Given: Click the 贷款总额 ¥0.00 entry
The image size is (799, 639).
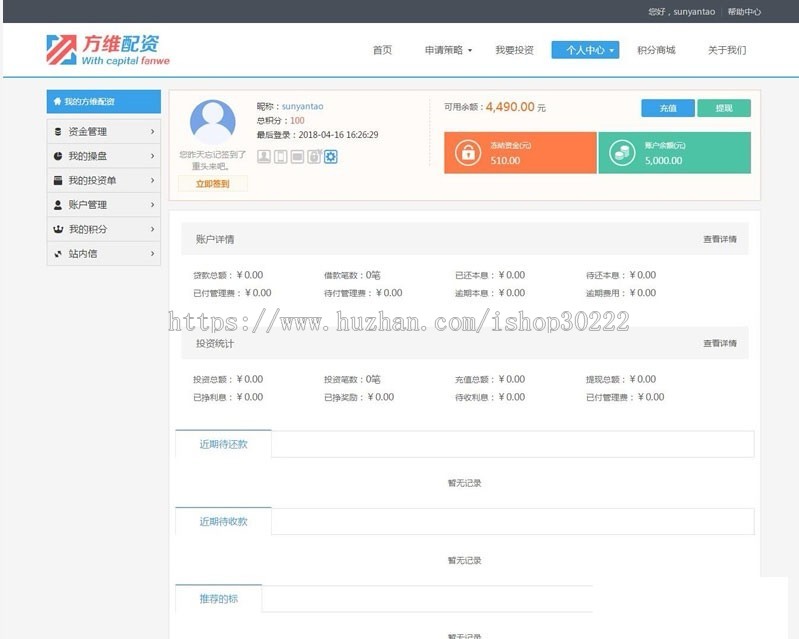Looking at the screenshot, I should (x=228, y=275).
